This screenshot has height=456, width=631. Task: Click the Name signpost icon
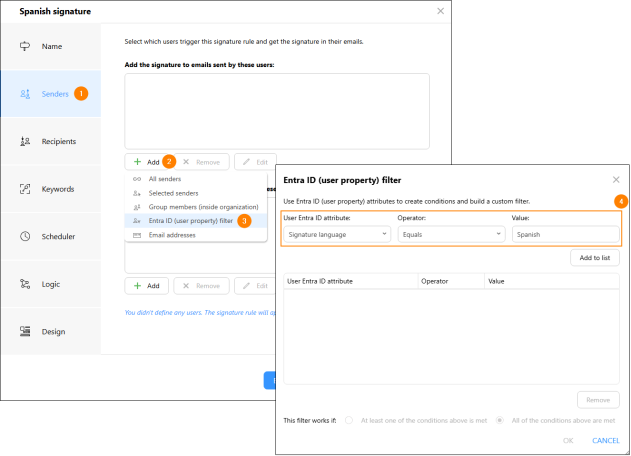pyautogui.click(x=25, y=46)
